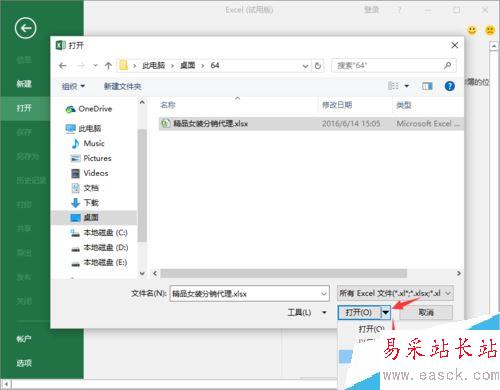This screenshot has width=500, height=390.
Task: Click the frown feedback icon in Excel
Action: coord(490,30)
